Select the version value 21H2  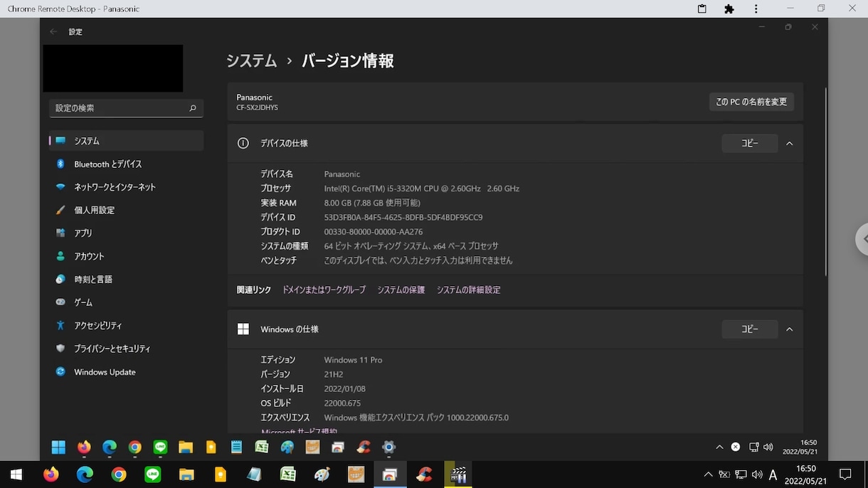coord(334,374)
